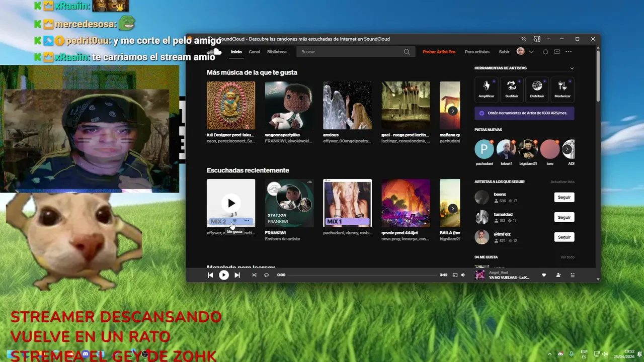Screen dimensions: 644x362
Task: Follow the artist @imFelz
Action: 564,237
